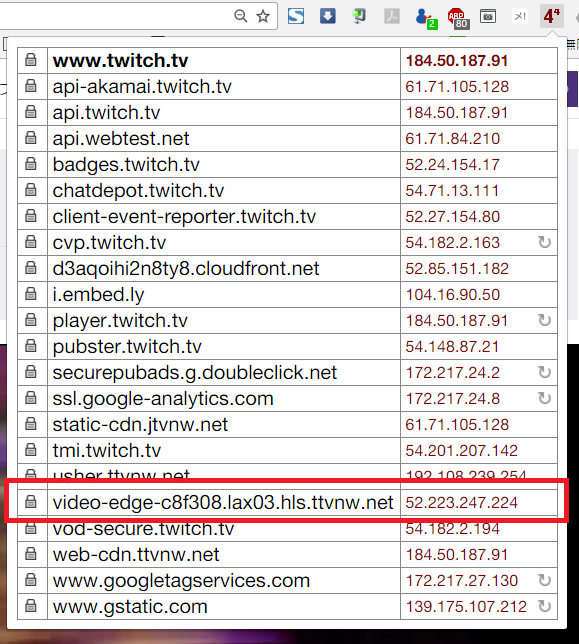This screenshot has height=644, width=579.
Task: Select tmi.twitch.tv domain text
Action: [107, 451]
